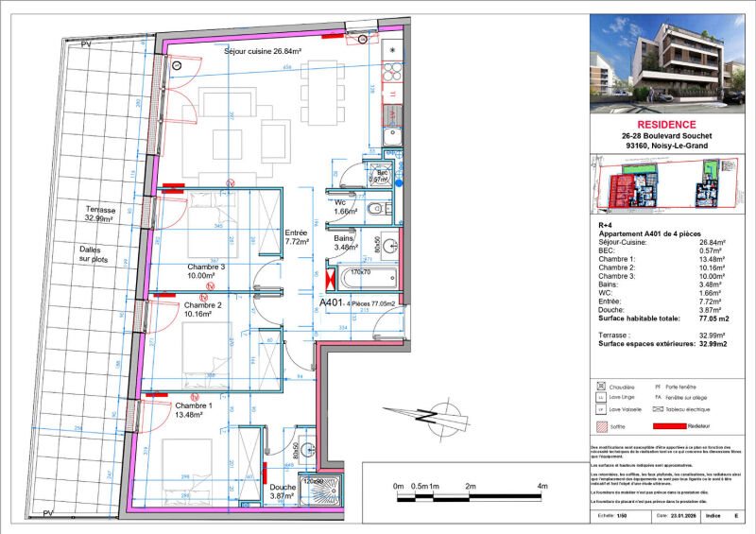Click the Chaudière legend icon
This screenshot has height=534, width=756.
601,386
